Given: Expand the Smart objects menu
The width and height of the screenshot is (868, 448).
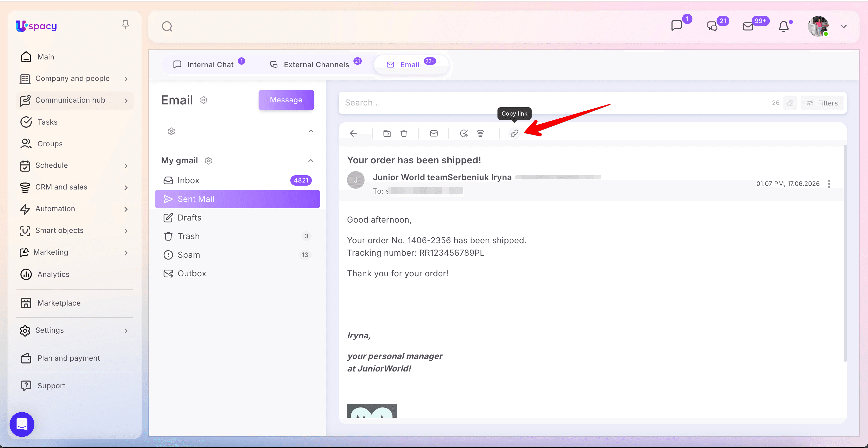Looking at the screenshot, I should click(x=74, y=230).
